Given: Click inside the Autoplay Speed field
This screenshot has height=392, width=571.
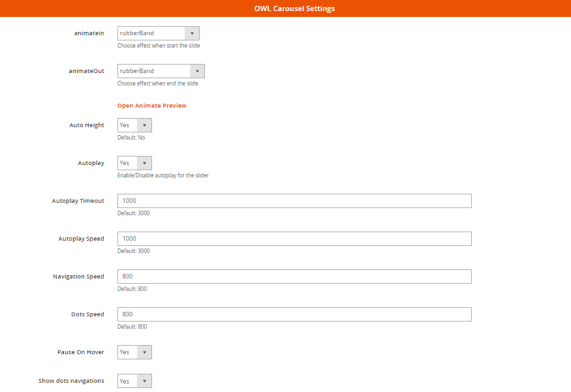Looking at the screenshot, I should [294, 238].
